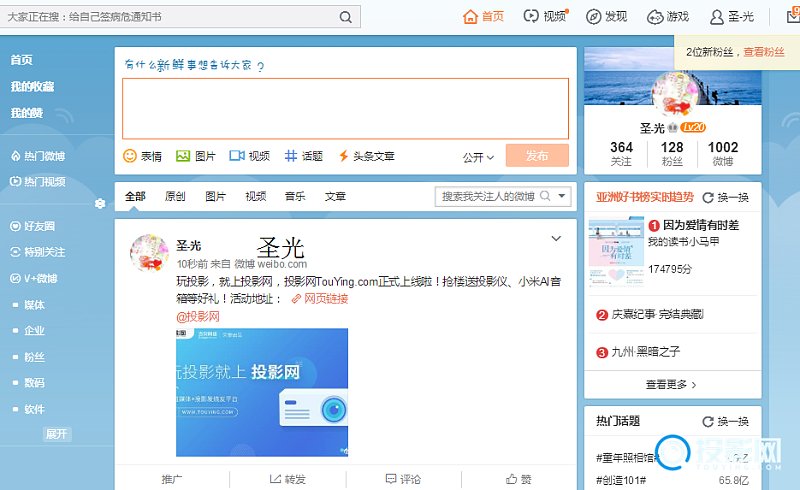Click the gear icon beside left sidebar
The image size is (800, 490).
100,204
